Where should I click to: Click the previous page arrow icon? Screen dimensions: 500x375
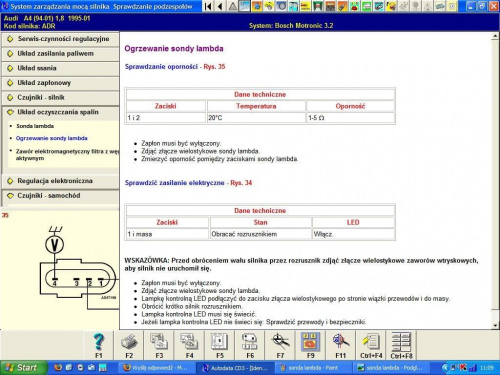point(220,6)
